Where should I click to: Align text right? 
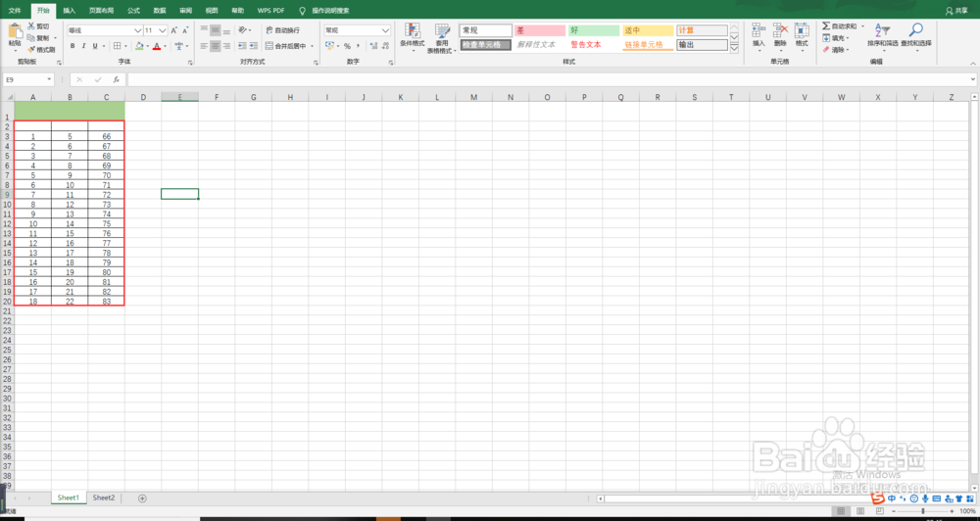click(226, 46)
